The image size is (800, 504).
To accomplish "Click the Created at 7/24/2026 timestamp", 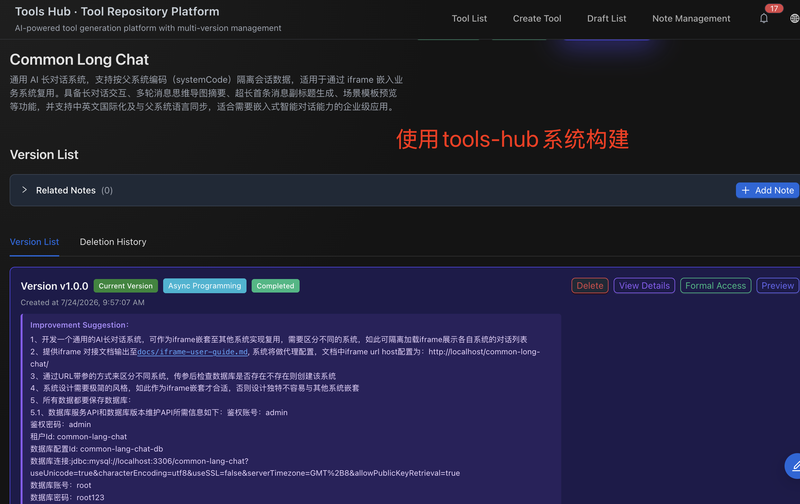I will click(82, 303).
